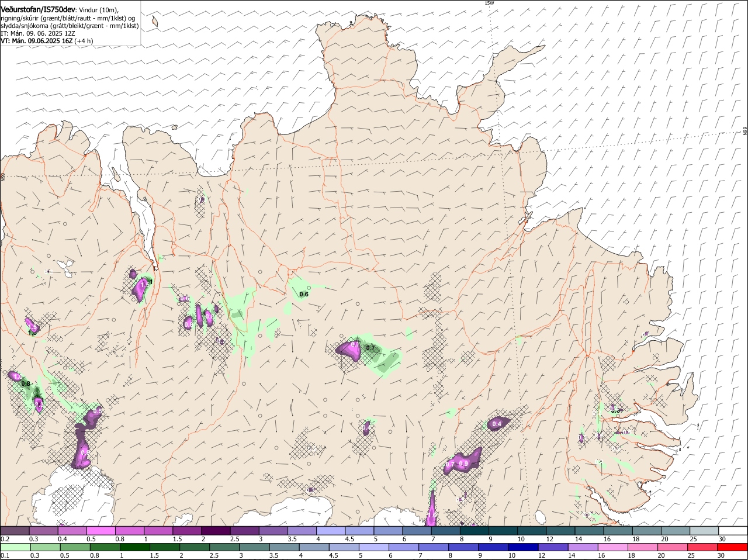748x560 pixels.
Task: Click the '0.9' precipitation value label
Action: click(x=463, y=464)
